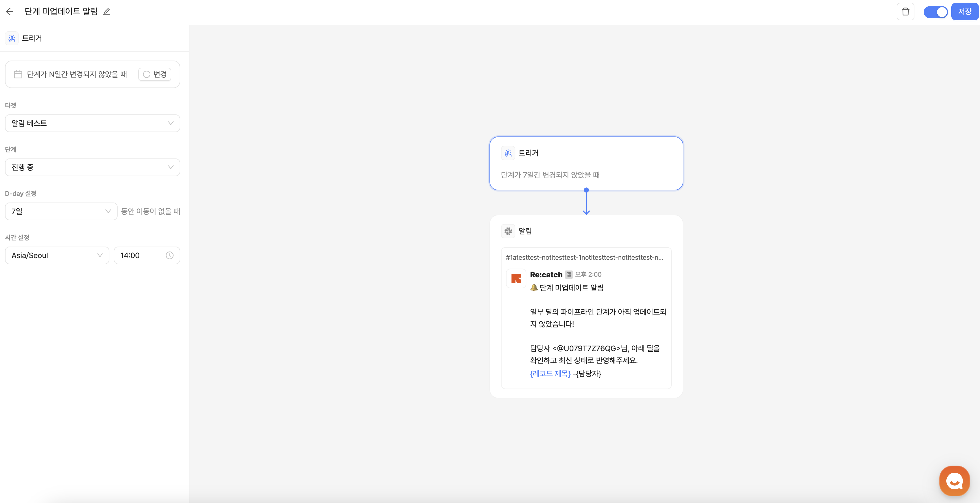Open the 타겟 dropdown showing 알림 테스트
The width and height of the screenshot is (980, 503).
pyautogui.click(x=92, y=123)
